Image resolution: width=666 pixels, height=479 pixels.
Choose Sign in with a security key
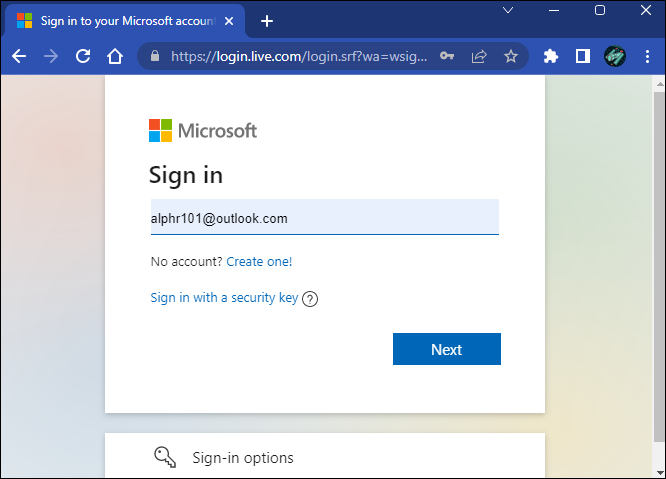click(224, 298)
